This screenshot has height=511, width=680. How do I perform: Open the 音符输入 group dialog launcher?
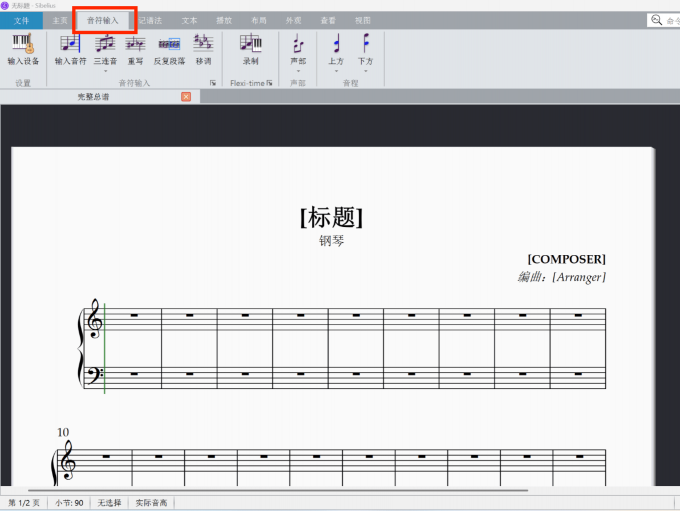coord(213,83)
